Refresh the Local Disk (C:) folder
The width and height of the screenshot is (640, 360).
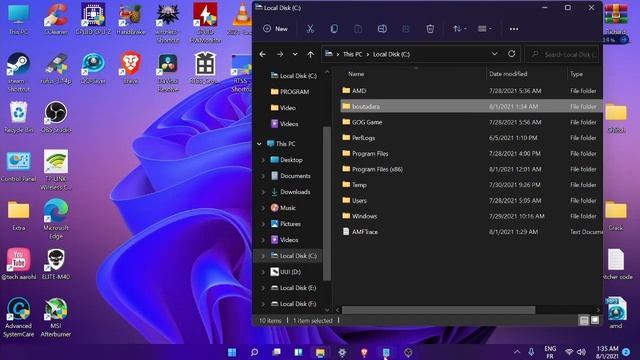511,54
